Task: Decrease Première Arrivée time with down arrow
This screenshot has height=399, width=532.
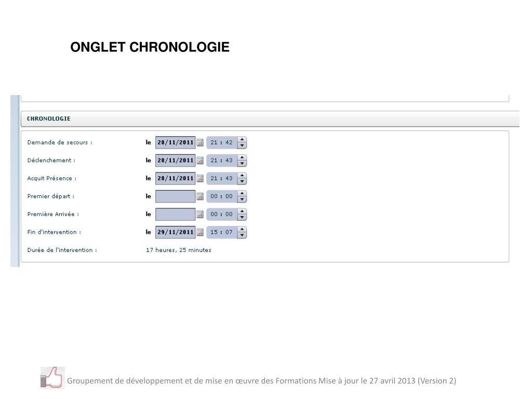Action: point(242,218)
